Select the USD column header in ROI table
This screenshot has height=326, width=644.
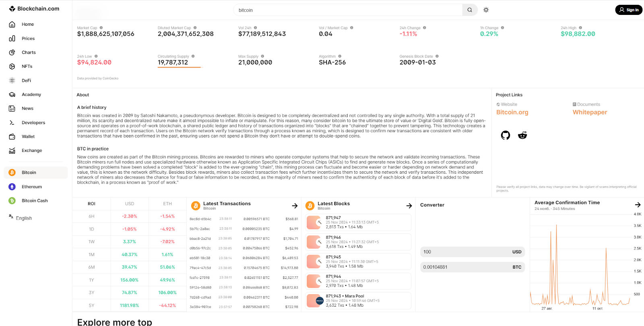pyautogui.click(x=130, y=204)
